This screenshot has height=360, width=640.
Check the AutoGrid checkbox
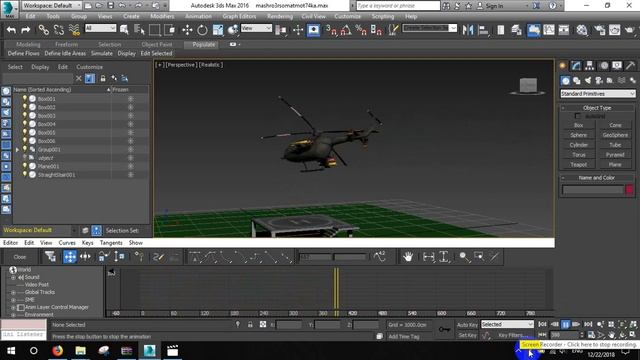point(577,116)
